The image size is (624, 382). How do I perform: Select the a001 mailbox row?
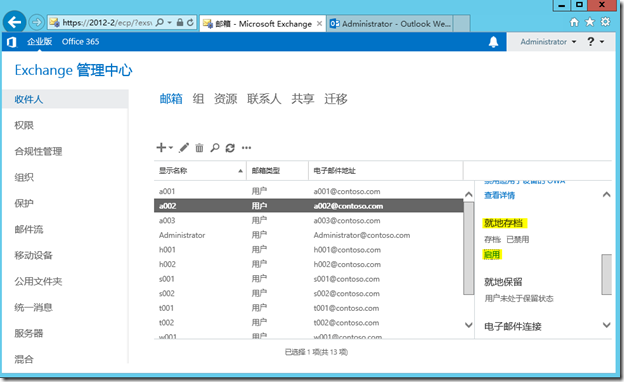[x=308, y=191]
